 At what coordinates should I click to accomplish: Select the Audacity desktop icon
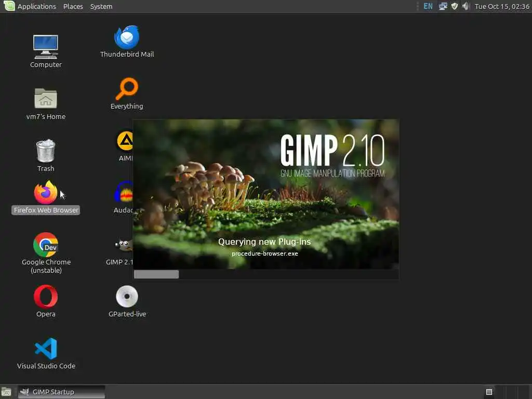click(124, 192)
